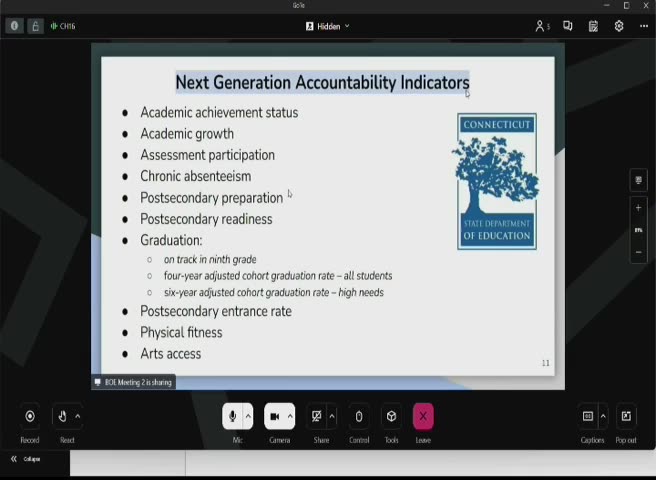Viewport: 656px width, 480px height.
Task: Zoom in with the plus button
Action: point(638,208)
